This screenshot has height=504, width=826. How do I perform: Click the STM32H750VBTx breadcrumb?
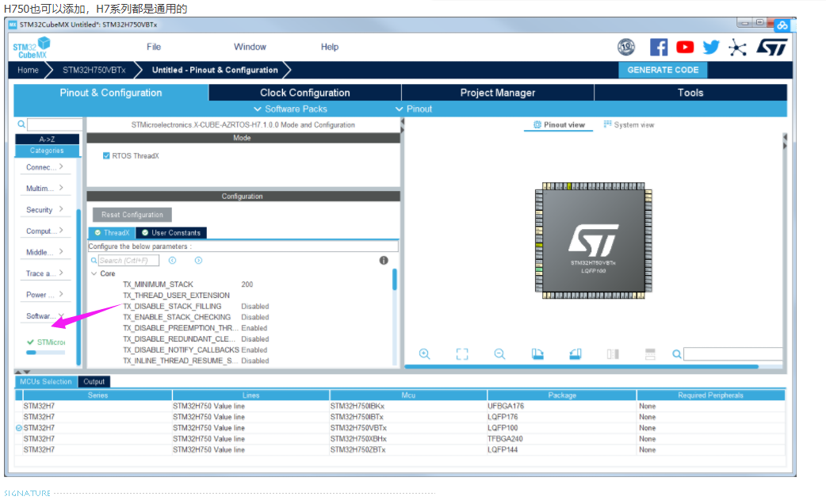(x=94, y=70)
